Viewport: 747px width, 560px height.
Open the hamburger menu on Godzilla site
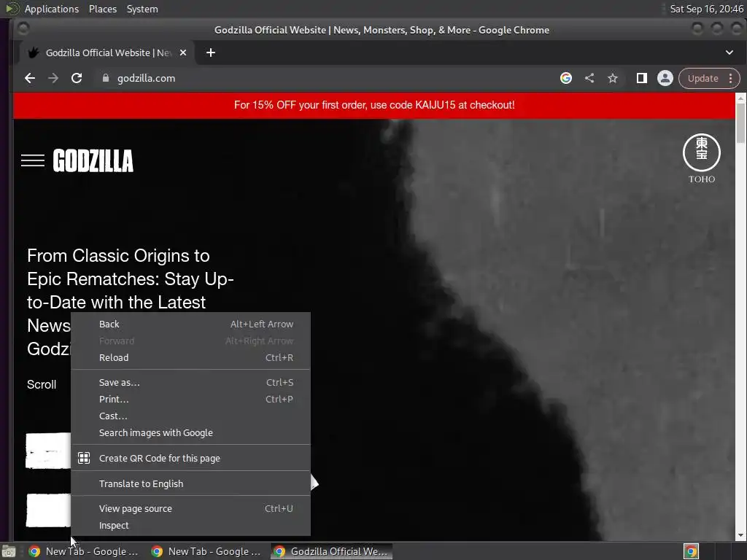pos(33,160)
